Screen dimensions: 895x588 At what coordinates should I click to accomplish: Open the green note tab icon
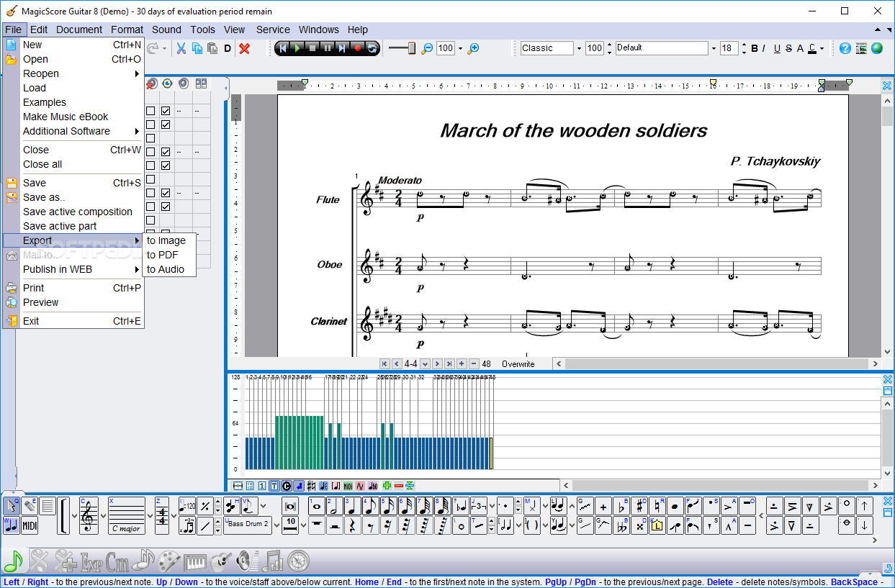click(13, 560)
